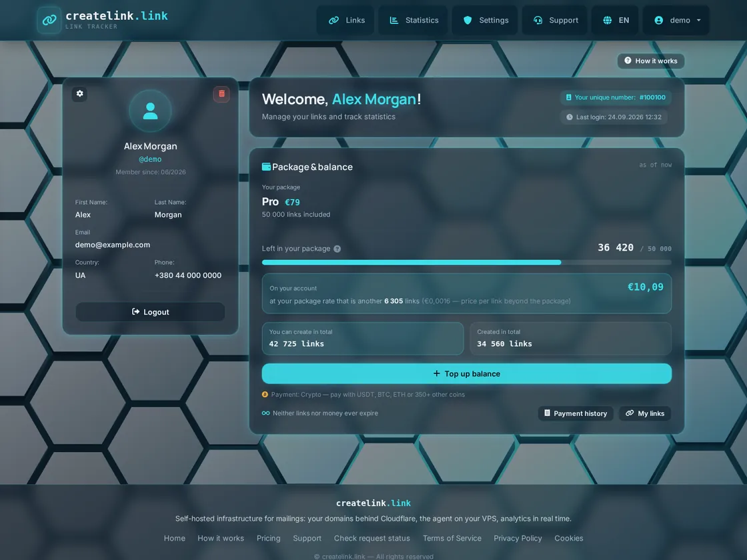Screen dimensions: 747x560
Task: Click the chain icon on My links
Action: 630,413
